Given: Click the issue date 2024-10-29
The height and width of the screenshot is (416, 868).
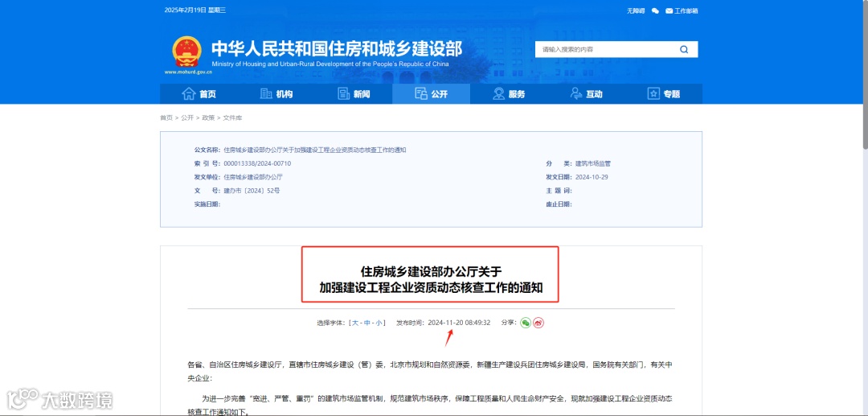Looking at the screenshot, I should [592, 177].
